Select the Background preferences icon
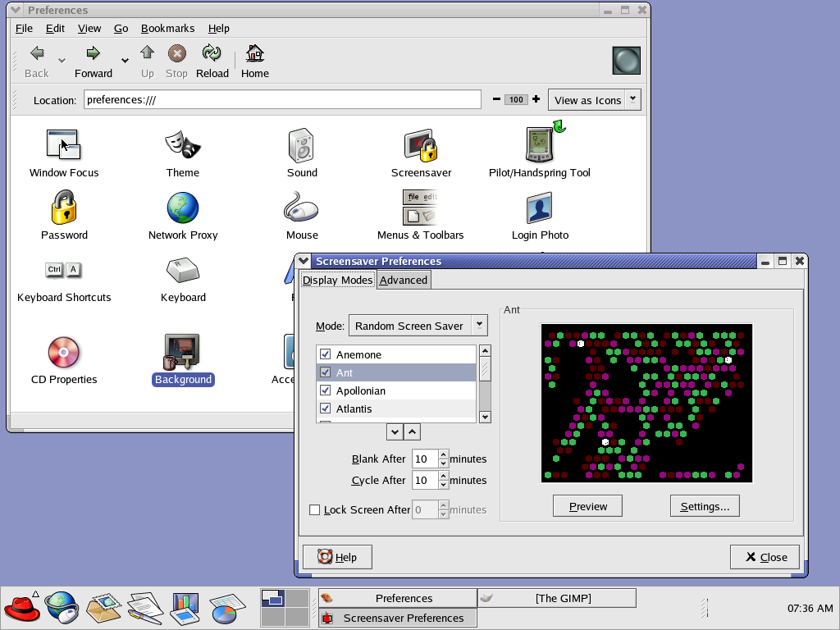The image size is (840, 630). tap(182, 352)
